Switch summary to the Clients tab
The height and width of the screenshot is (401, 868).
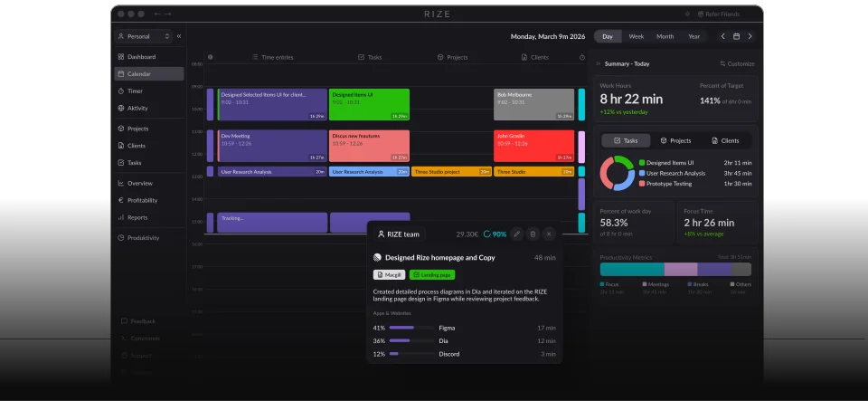tap(725, 141)
